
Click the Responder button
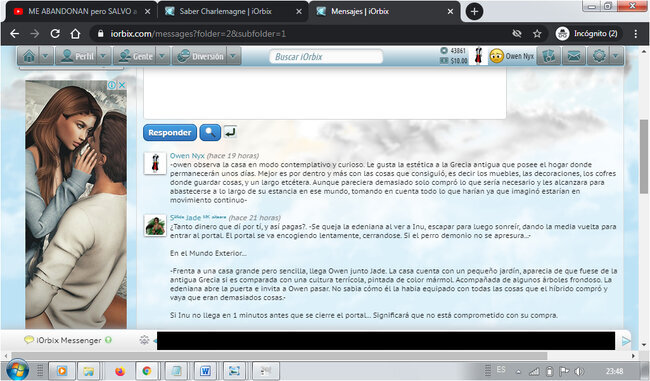click(x=170, y=133)
